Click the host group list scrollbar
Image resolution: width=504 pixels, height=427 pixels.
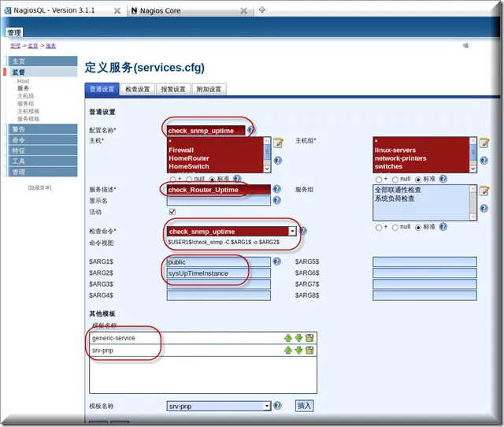(x=472, y=155)
